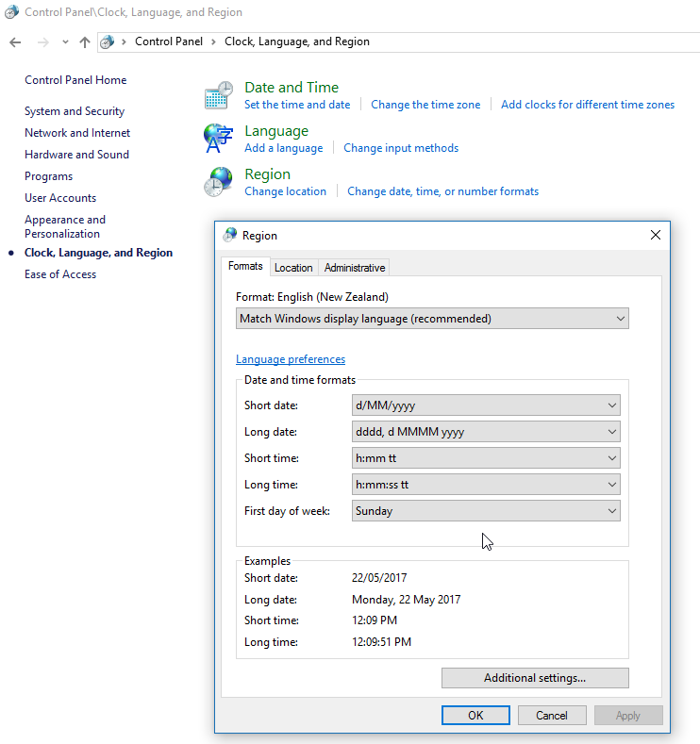Image resolution: width=700 pixels, height=744 pixels.
Task: Open the Language heading link
Action: (276, 131)
